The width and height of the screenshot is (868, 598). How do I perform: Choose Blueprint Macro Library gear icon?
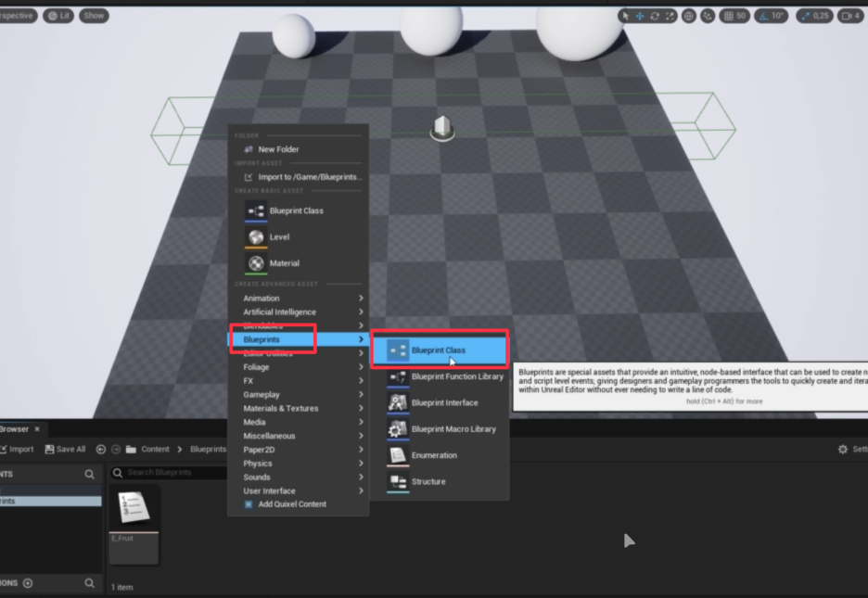398,429
